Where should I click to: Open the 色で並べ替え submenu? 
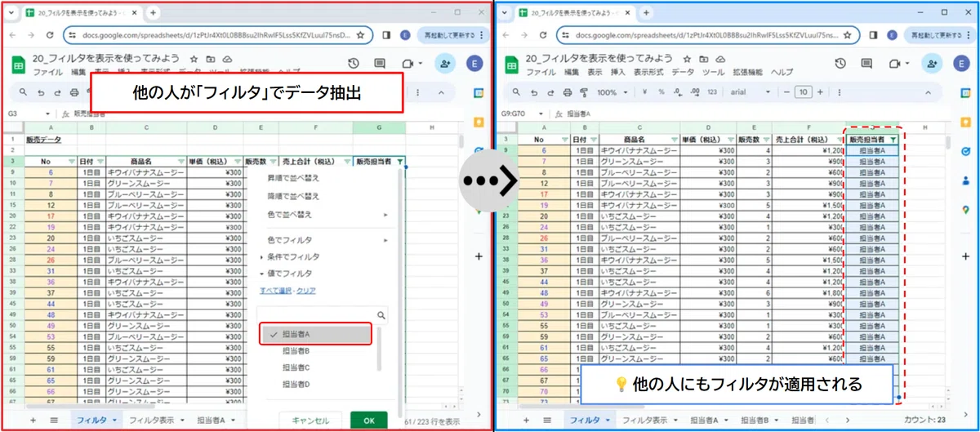[327, 214]
